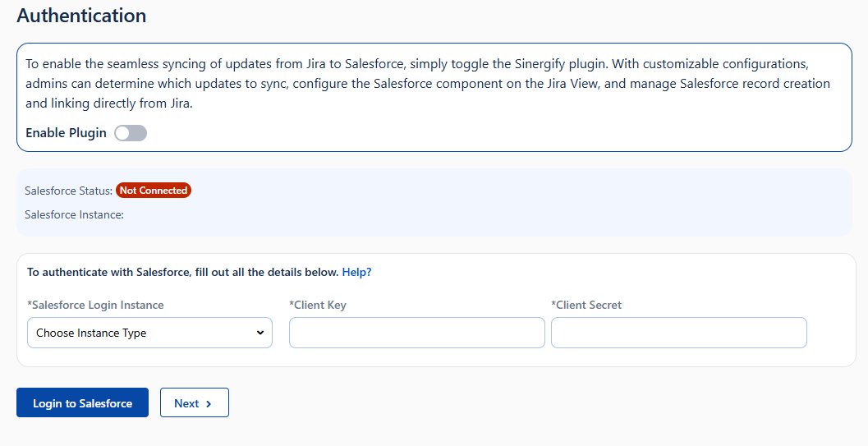
Task: Click the Salesforce Status label
Action: [68, 191]
